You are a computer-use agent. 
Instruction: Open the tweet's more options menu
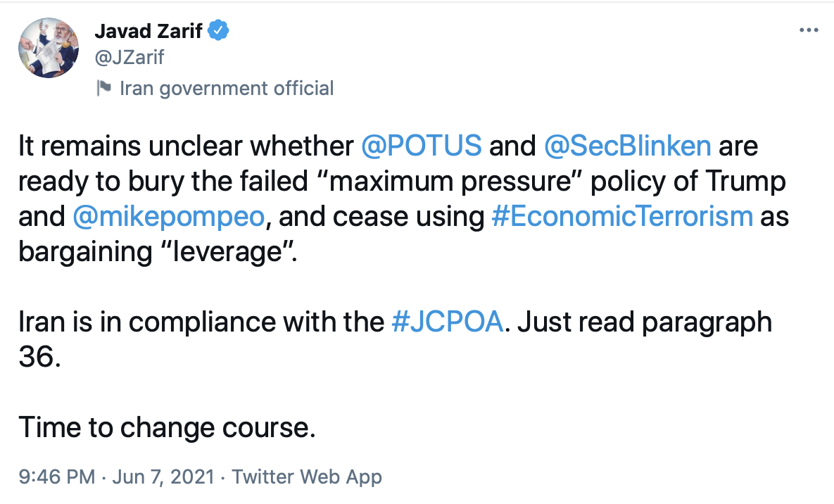(x=809, y=31)
